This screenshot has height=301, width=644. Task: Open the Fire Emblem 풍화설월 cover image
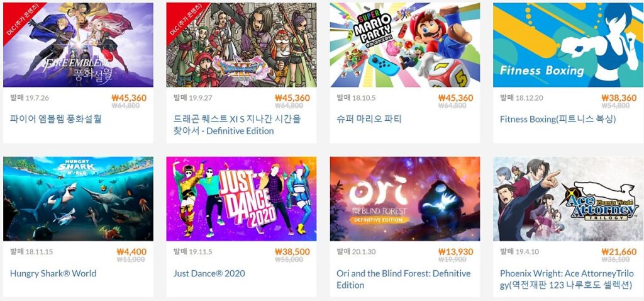(78, 45)
